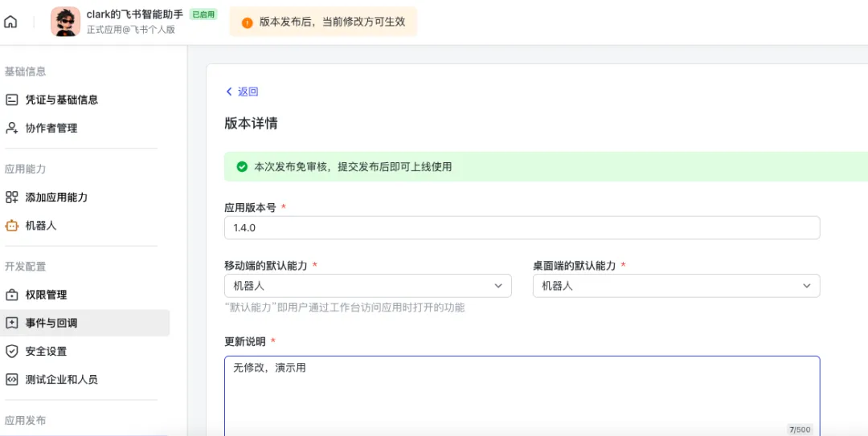The image size is (868, 436).
Task: Click the 凭证与基础信息 sidebar icon
Action: coord(11,100)
